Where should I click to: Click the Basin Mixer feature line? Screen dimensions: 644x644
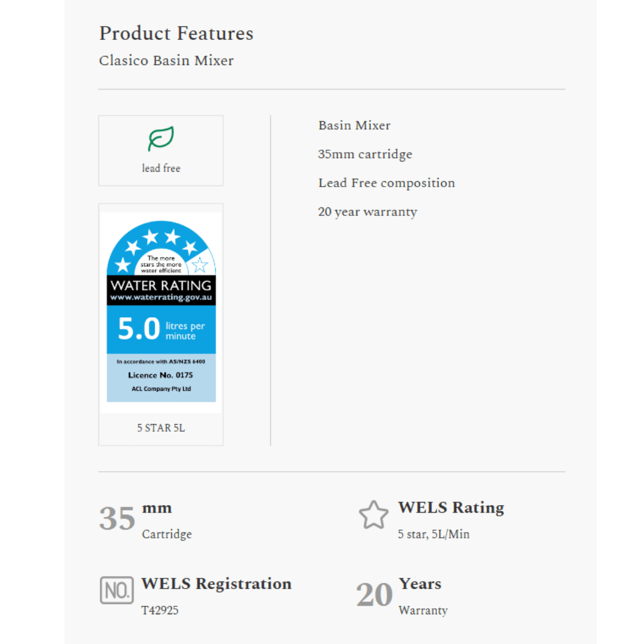click(x=354, y=126)
